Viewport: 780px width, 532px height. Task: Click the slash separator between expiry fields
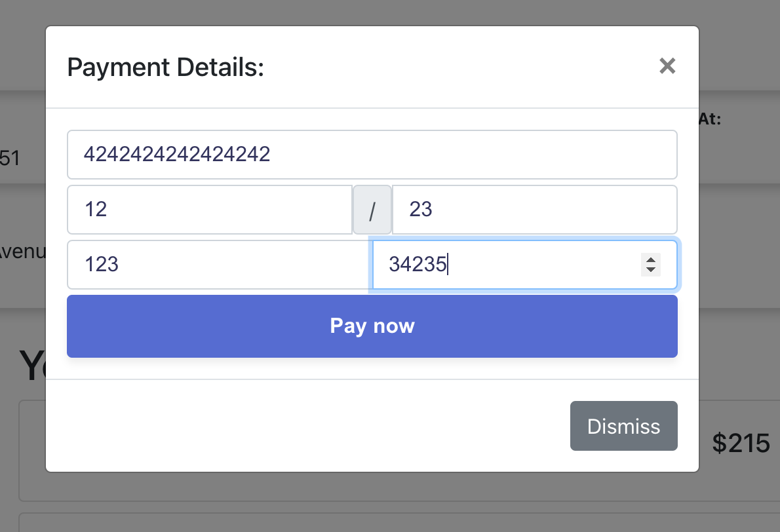[372, 210]
